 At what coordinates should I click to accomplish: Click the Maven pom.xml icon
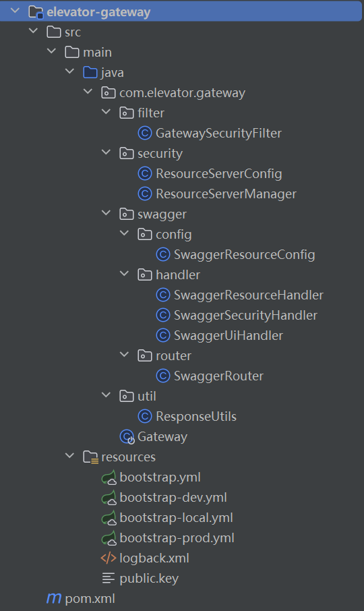click(54, 599)
